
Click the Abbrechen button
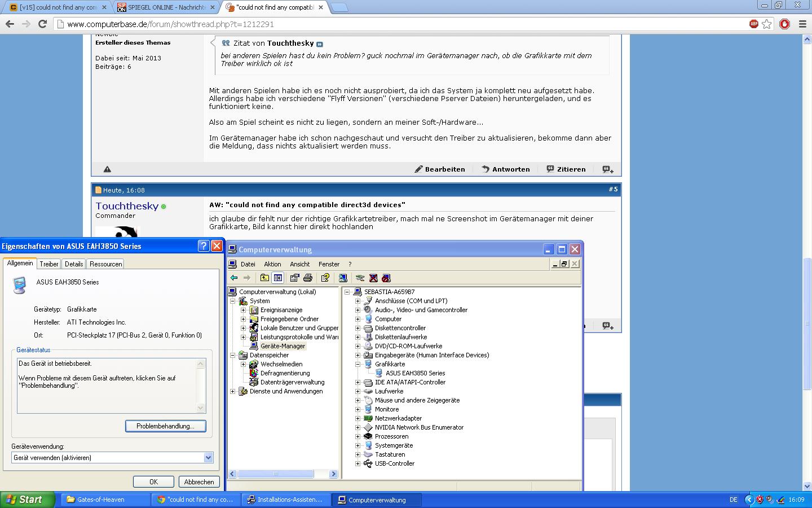coord(199,482)
